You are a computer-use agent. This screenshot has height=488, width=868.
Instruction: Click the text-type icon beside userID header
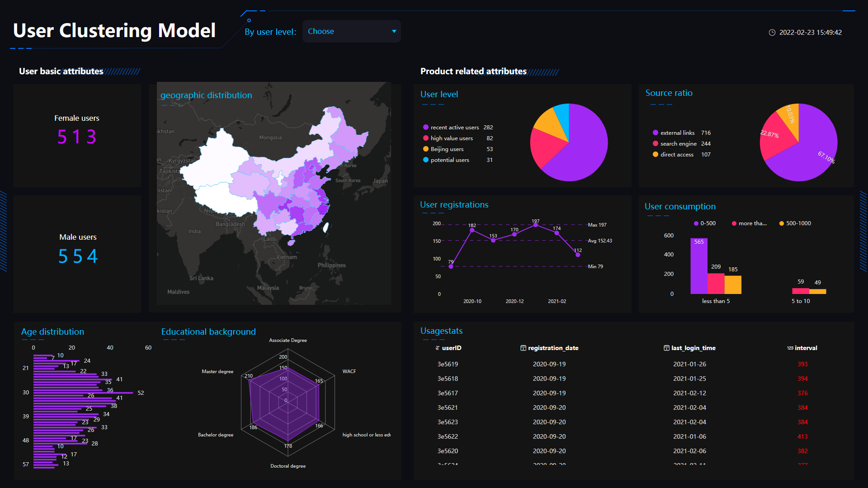(x=437, y=348)
